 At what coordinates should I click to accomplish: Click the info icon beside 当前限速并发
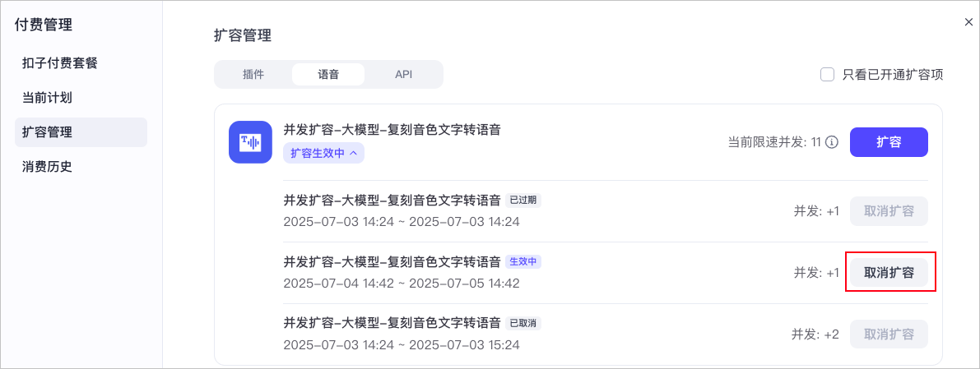tap(831, 142)
